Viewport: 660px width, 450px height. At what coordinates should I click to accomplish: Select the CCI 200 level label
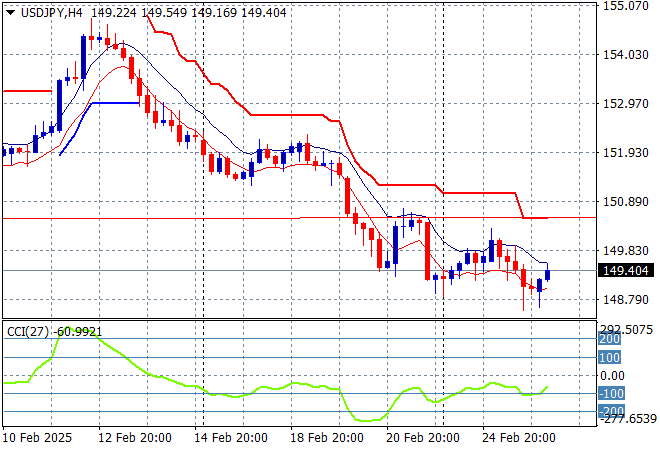click(x=609, y=339)
